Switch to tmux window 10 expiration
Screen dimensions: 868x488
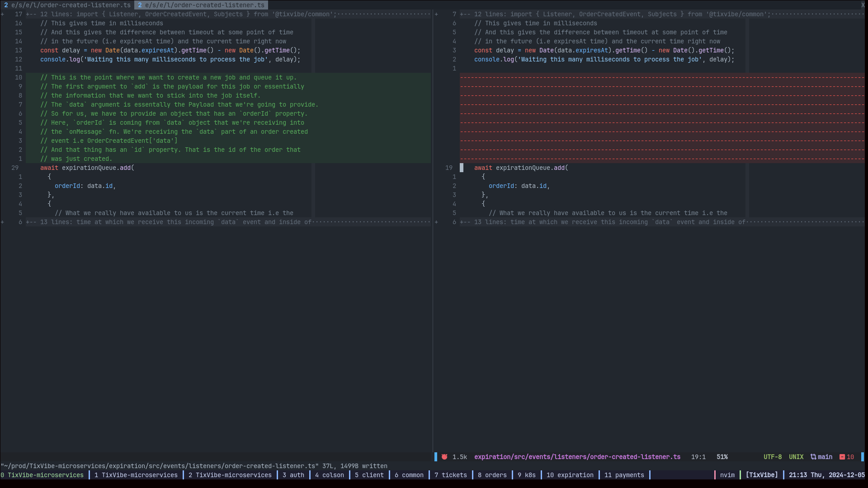[570, 475]
